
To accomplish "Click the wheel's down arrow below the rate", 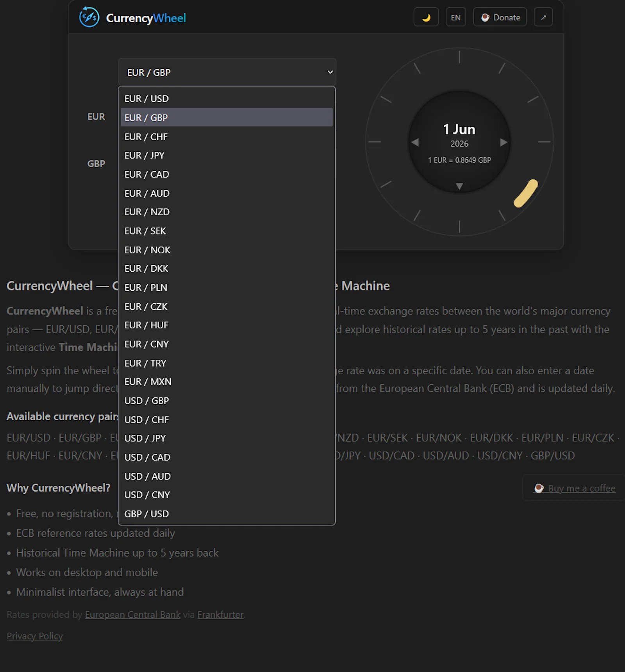I will 459,186.
